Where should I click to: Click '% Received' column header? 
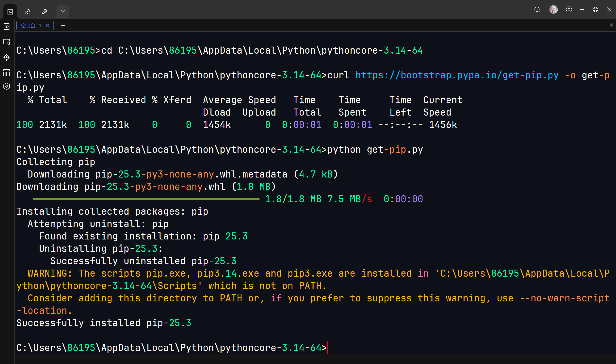(118, 100)
